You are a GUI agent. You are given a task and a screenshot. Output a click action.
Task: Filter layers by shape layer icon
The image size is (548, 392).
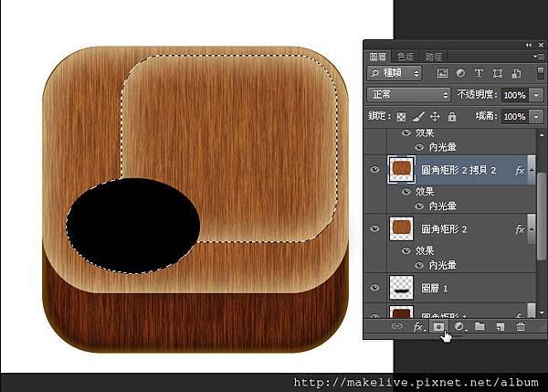[498, 73]
